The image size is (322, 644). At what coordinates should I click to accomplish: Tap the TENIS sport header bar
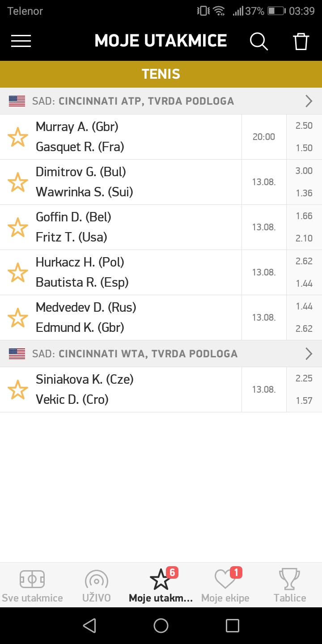(161, 74)
